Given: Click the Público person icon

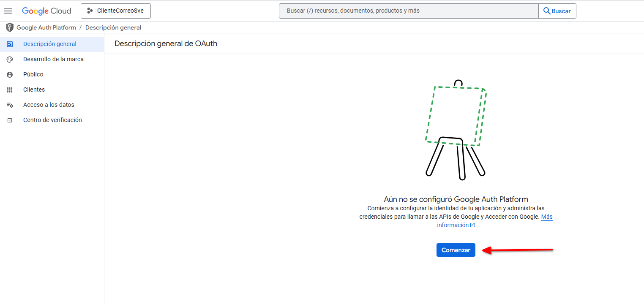Looking at the screenshot, I should (10, 75).
